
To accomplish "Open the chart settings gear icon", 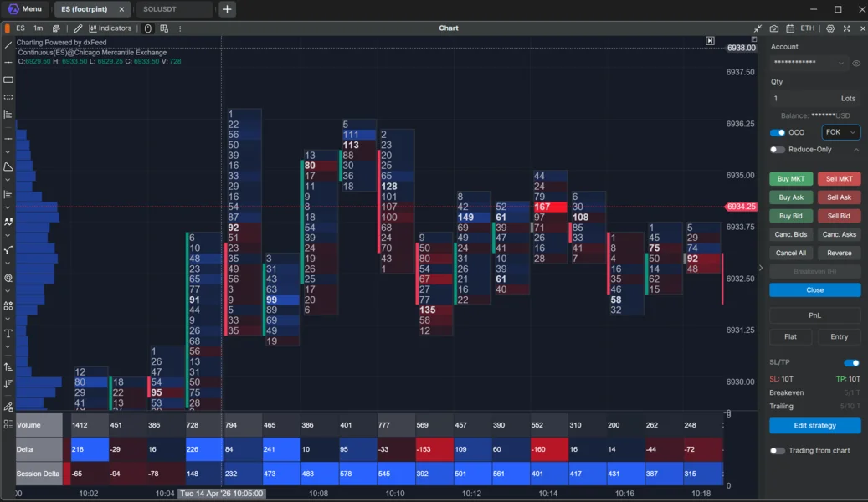I will tap(830, 28).
